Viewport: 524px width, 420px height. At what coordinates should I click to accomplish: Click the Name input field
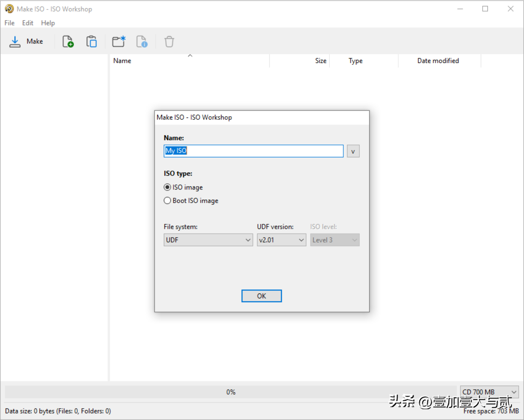point(253,151)
